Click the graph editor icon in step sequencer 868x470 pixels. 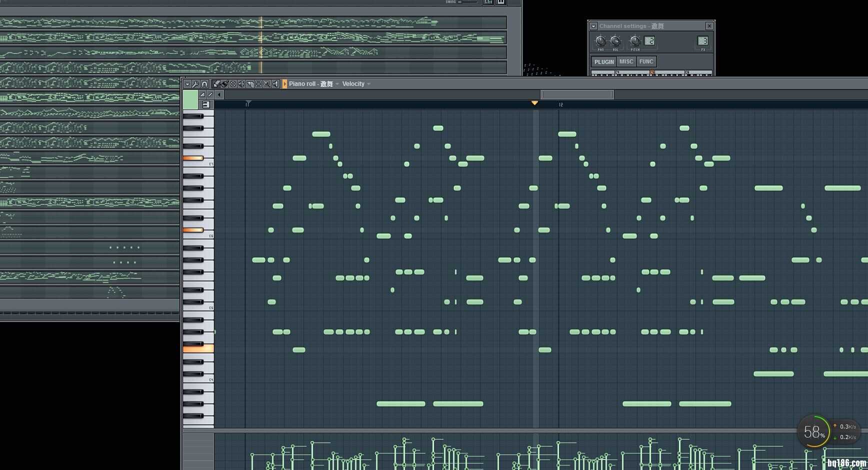(488, 2)
